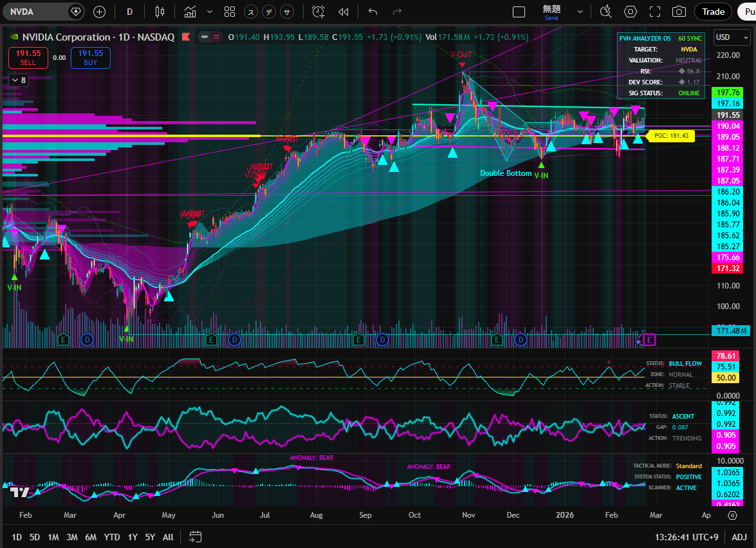The image size is (756, 548).
Task: Click the ス quick-access indicator button
Action: point(251,12)
